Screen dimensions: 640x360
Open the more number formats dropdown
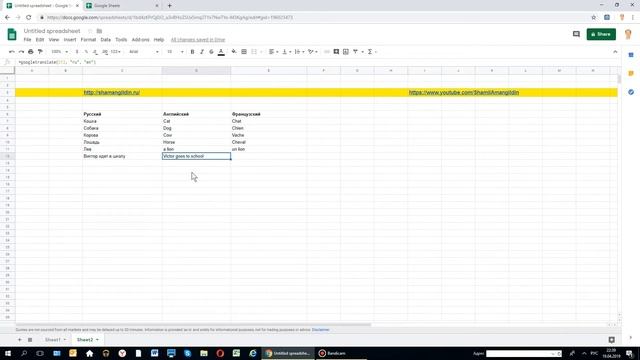click(x=116, y=52)
